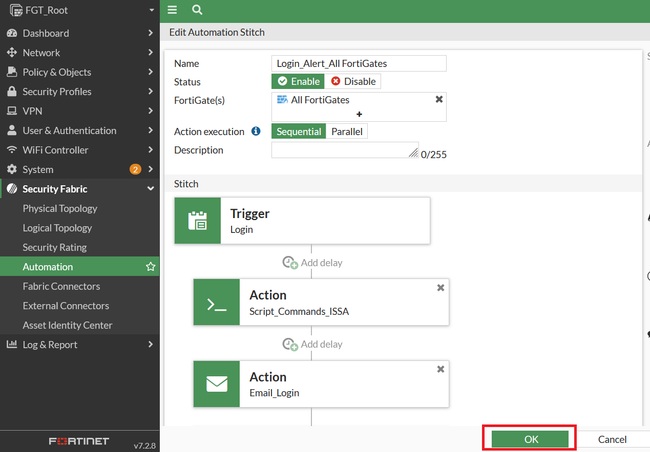Click the All FortiGates device icon
This screenshot has height=452, width=650.
point(282,100)
